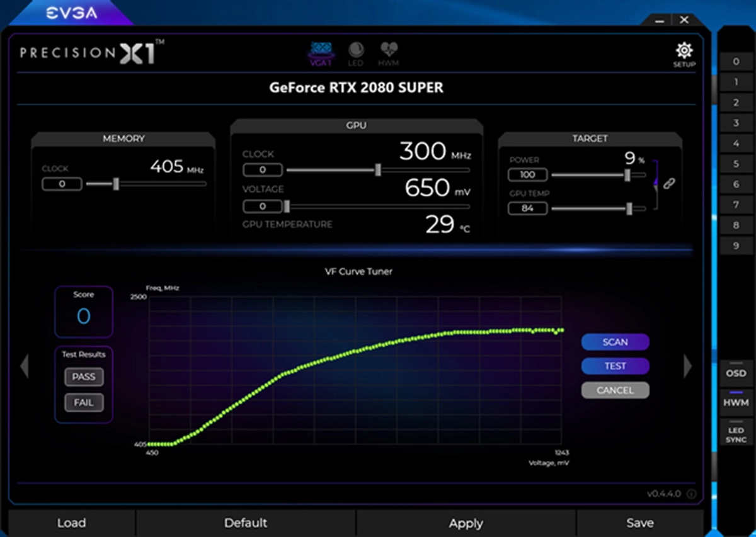Click the GPU voltage slider handle

pos(287,206)
